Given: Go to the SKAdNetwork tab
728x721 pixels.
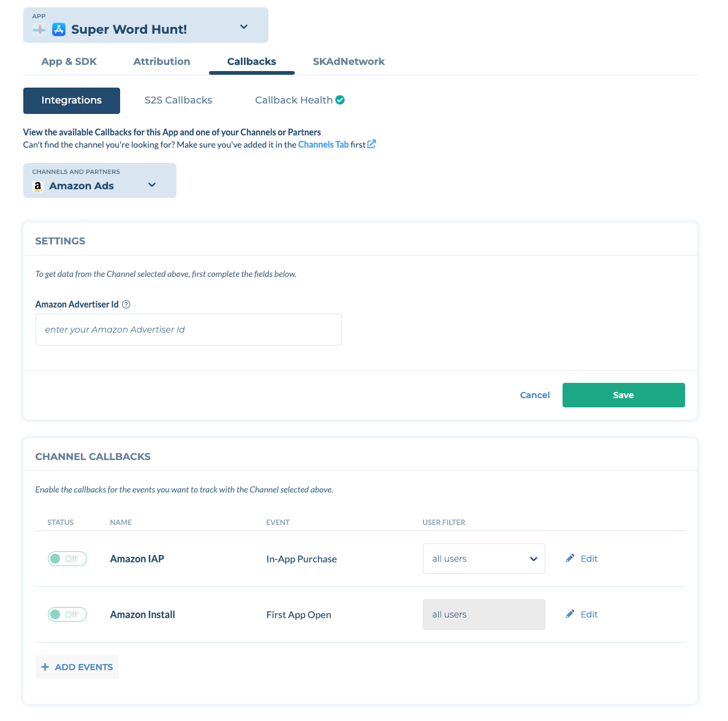Looking at the screenshot, I should coord(349,61).
